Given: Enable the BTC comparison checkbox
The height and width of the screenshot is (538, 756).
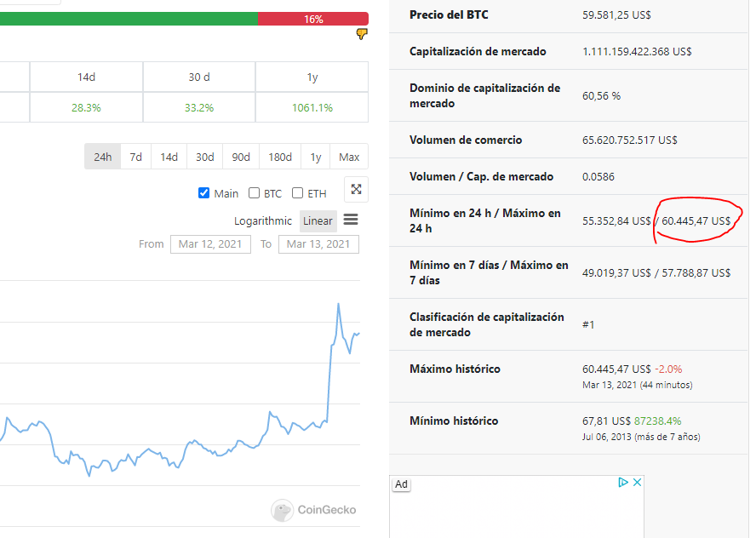Looking at the screenshot, I should 255,193.
